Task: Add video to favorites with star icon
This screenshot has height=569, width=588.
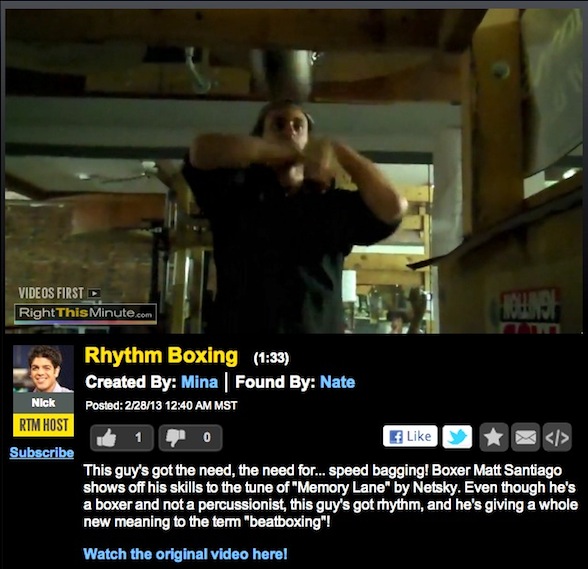Action: coord(494,437)
